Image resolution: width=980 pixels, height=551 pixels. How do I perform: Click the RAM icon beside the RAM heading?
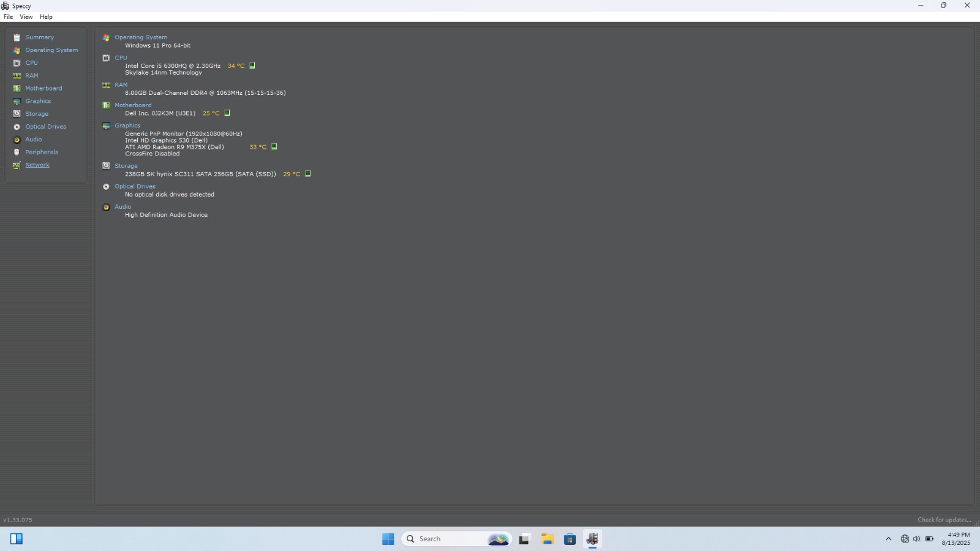pyautogui.click(x=106, y=85)
